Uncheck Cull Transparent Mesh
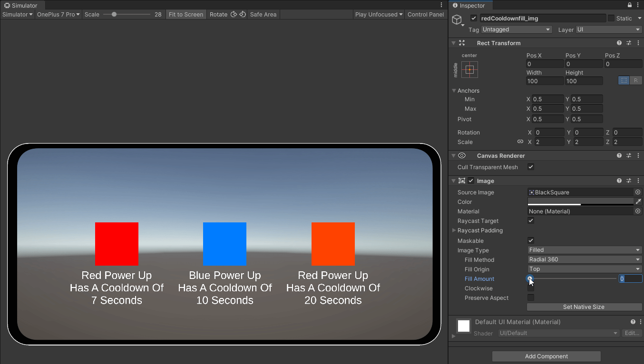 pyautogui.click(x=530, y=167)
